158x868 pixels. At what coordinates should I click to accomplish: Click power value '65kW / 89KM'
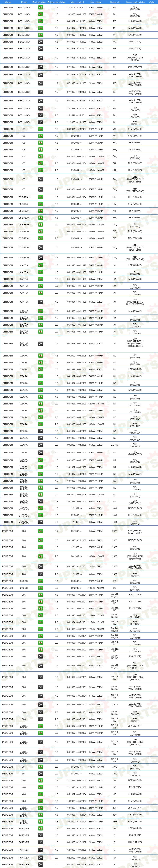tap(96, 541)
